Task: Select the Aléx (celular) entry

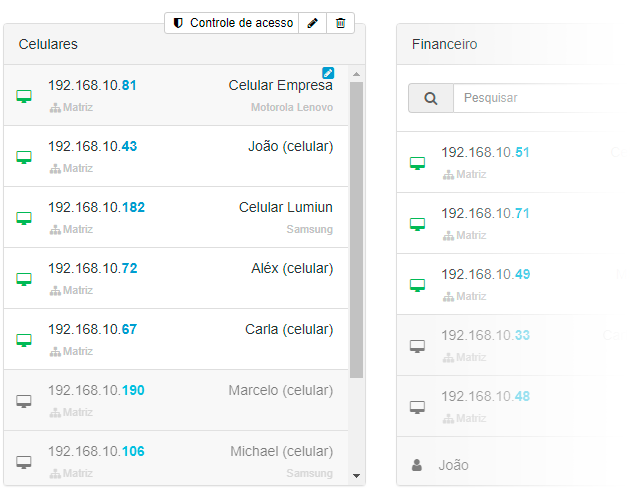Action: pyautogui.click(x=291, y=269)
